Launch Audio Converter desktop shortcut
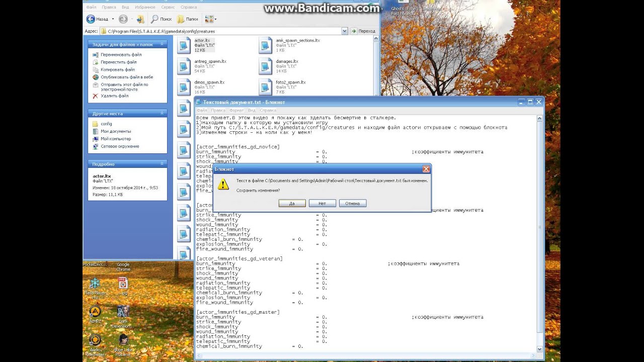Viewport: 644px width, 362px height. point(95,345)
